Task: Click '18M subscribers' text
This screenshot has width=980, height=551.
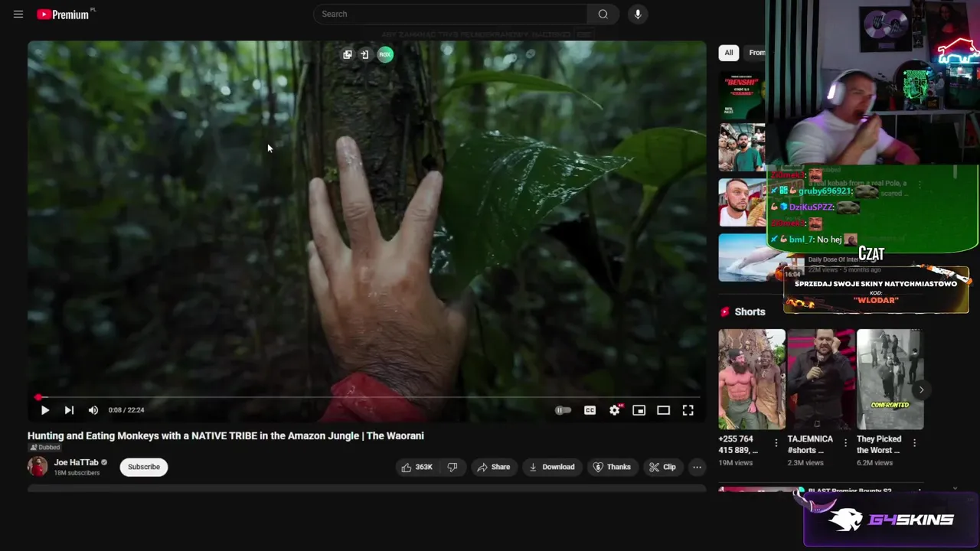Action: click(77, 473)
